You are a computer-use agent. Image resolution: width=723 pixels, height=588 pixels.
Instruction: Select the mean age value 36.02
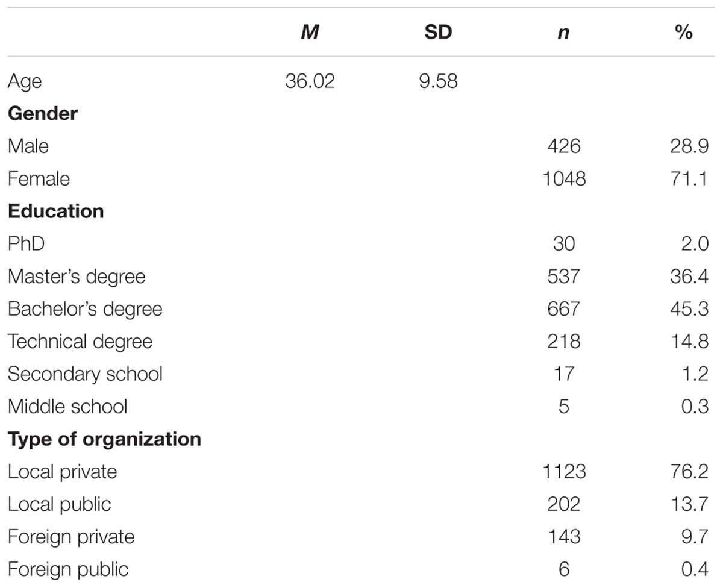310,81
